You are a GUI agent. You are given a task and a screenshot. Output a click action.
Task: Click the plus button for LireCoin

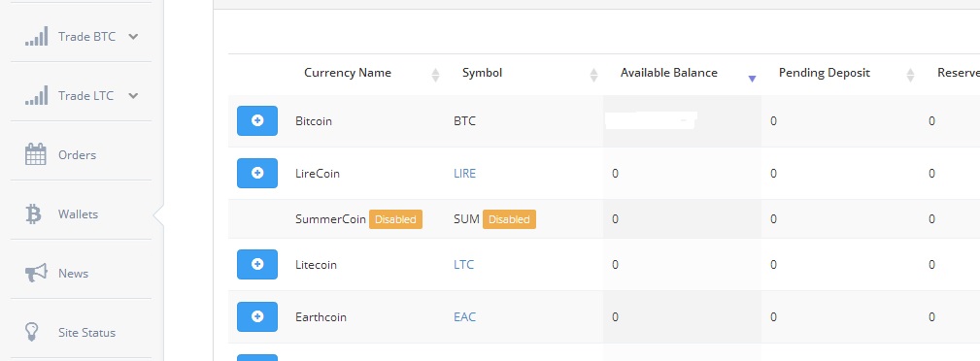click(256, 173)
